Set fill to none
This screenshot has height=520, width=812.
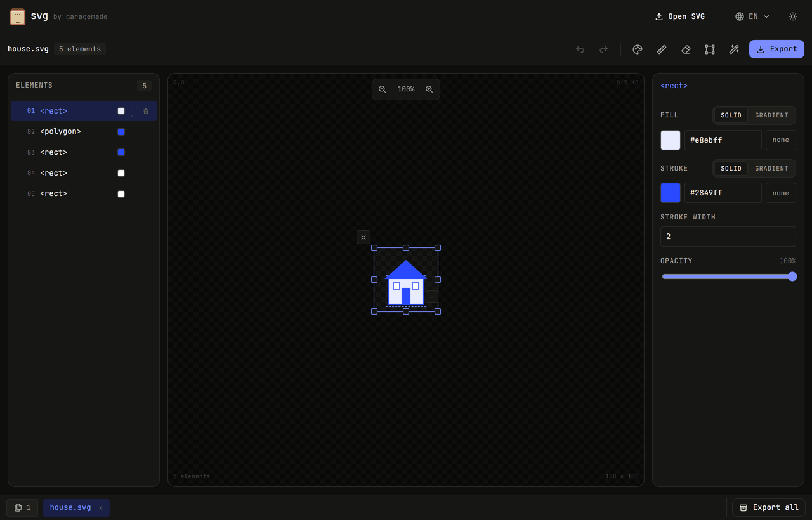click(x=781, y=140)
